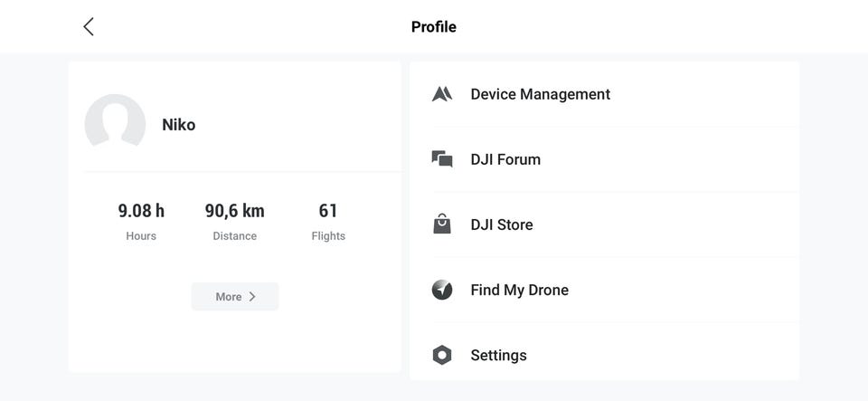The width and height of the screenshot is (868, 401).
Task: Tap the Device Management drone icon
Action: (442, 94)
